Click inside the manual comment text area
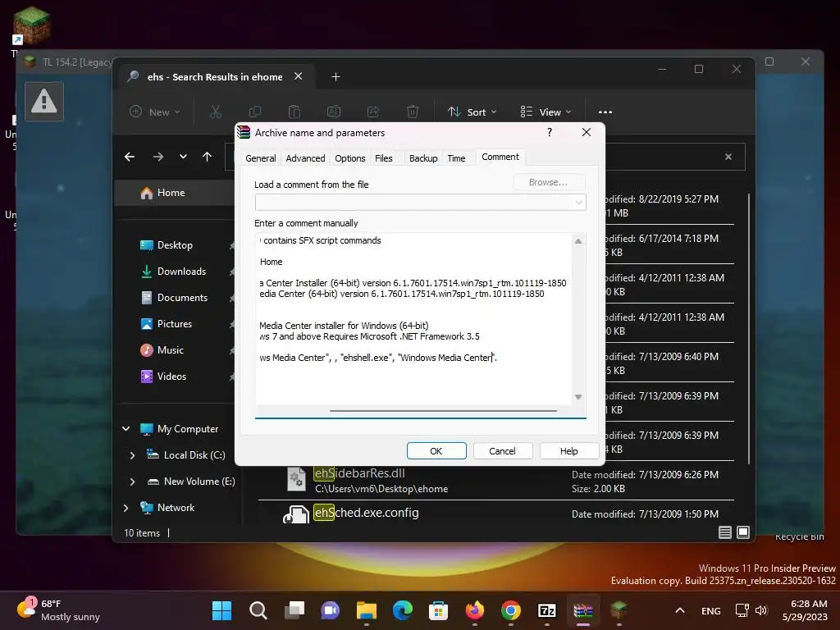 (413, 319)
